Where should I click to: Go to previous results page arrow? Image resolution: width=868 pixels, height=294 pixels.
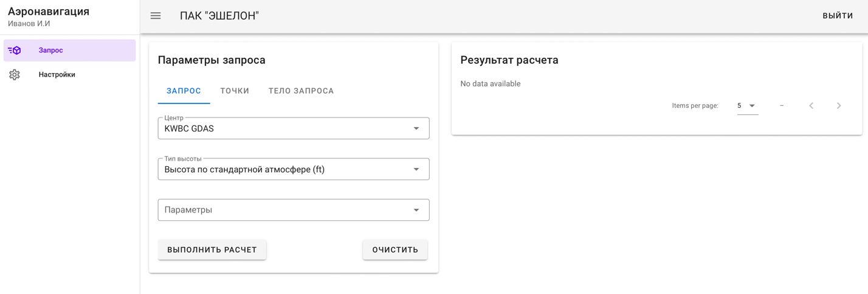tap(811, 106)
